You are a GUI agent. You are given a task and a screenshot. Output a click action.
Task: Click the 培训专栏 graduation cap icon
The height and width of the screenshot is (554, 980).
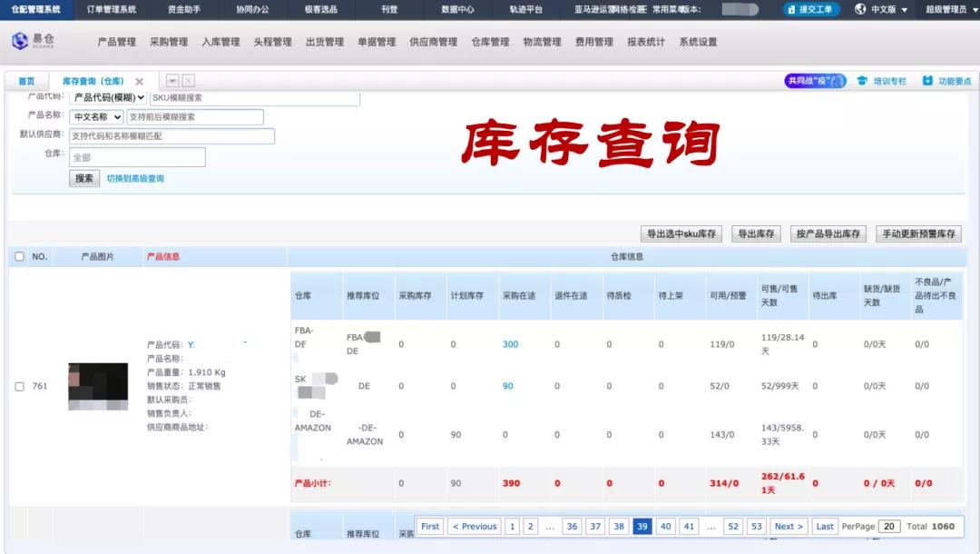pos(862,81)
